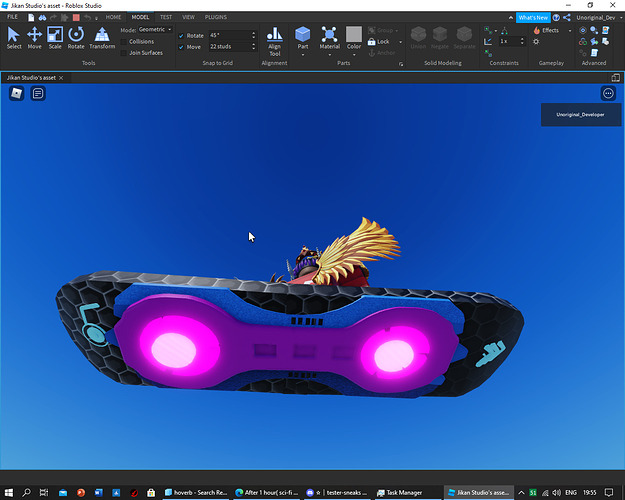Viewport: 625px width, 500px height.
Task: Show hidden tray icons chevron
Action: click(521, 492)
